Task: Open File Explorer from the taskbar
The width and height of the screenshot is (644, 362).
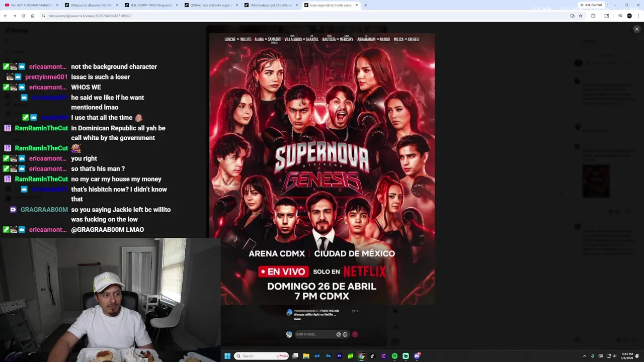Action: pyautogui.click(x=306, y=356)
